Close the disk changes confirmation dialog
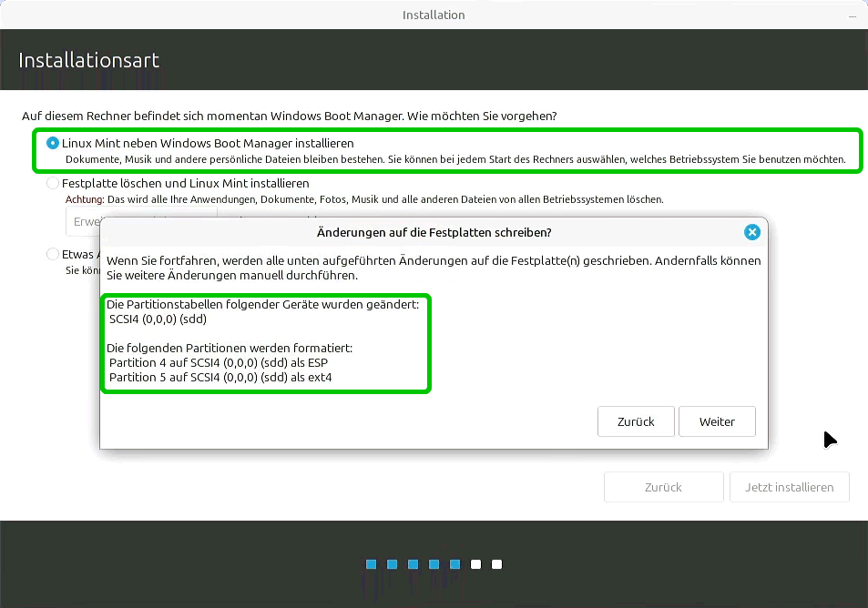Screen dimensions: 868x608 751,232
